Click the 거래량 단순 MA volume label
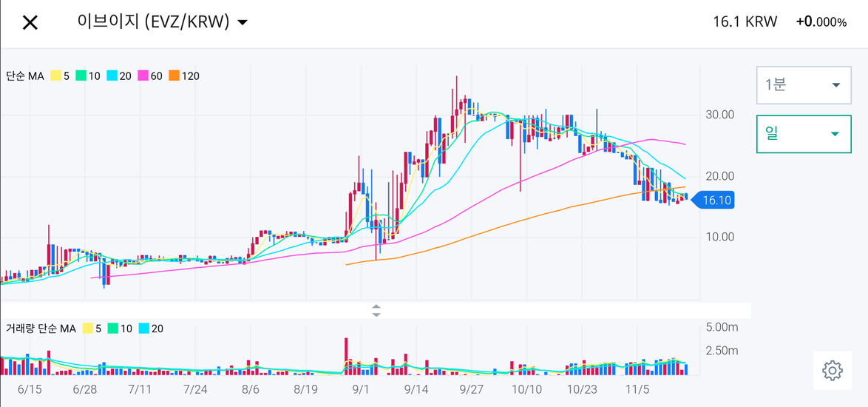This screenshot has height=407, width=868. pos(41,329)
